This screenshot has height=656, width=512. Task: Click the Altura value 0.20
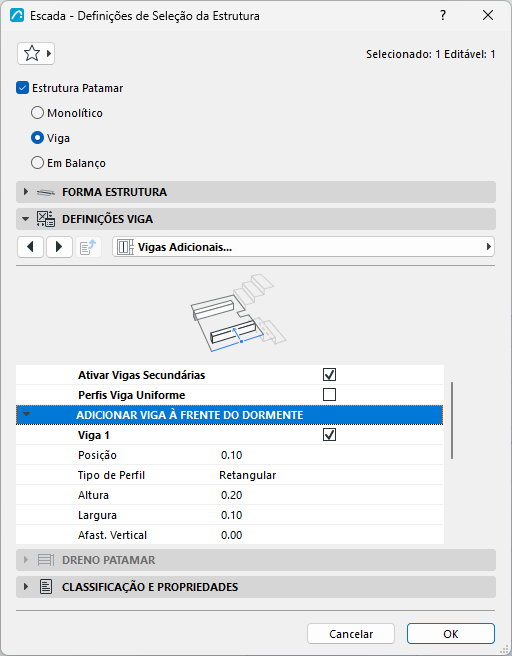pyautogui.click(x=231, y=495)
